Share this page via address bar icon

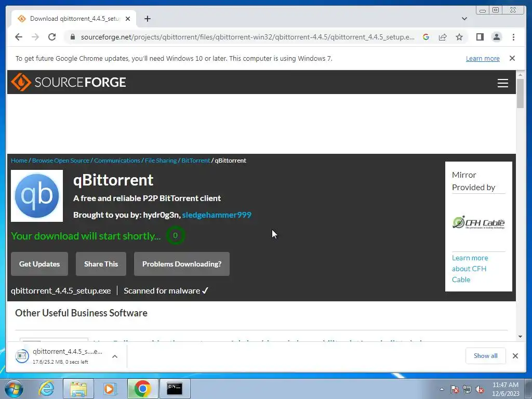(443, 37)
